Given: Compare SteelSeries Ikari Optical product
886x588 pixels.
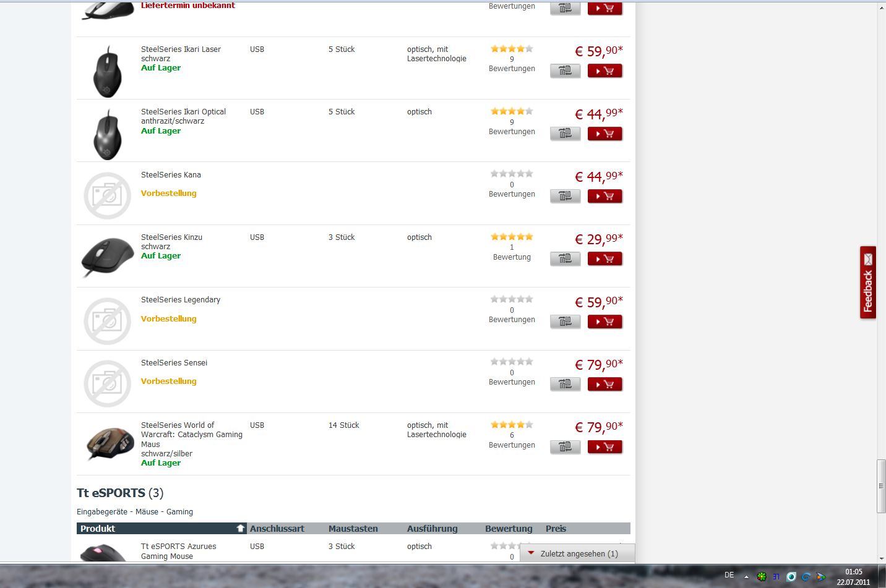Looking at the screenshot, I should [566, 134].
